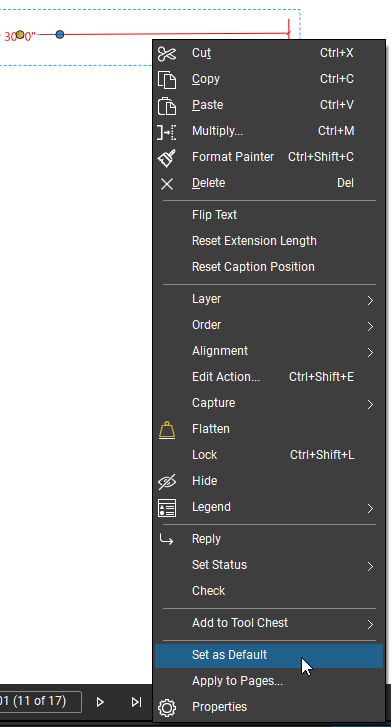Image resolution: width=391 pixels, height=727 pixels.
Task: Click the Multiply icon
Action: click(167, 132)
